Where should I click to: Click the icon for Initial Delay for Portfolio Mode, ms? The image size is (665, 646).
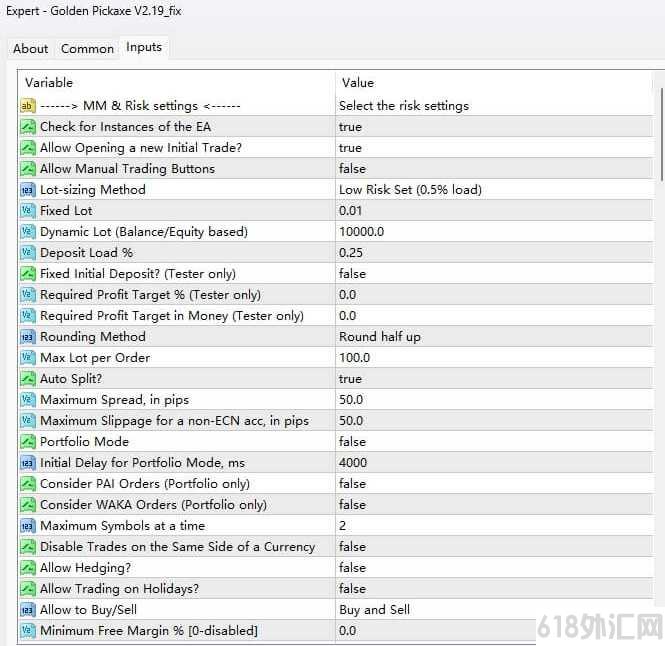tap(28, 463)
